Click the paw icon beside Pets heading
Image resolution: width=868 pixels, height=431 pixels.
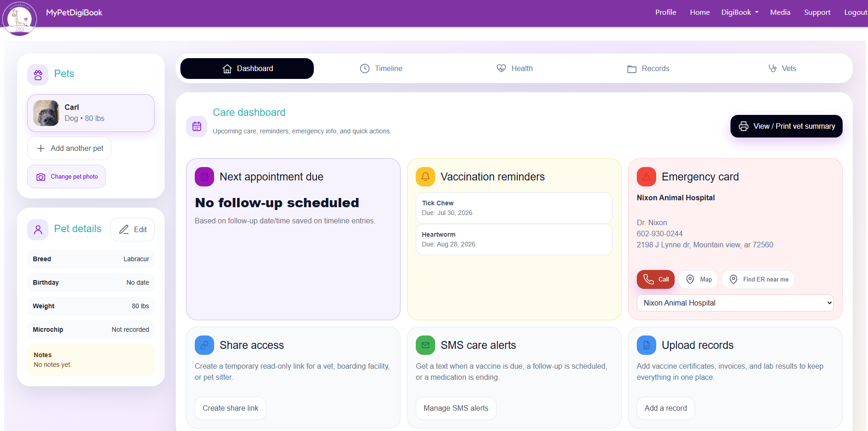[x=38, y=75]
